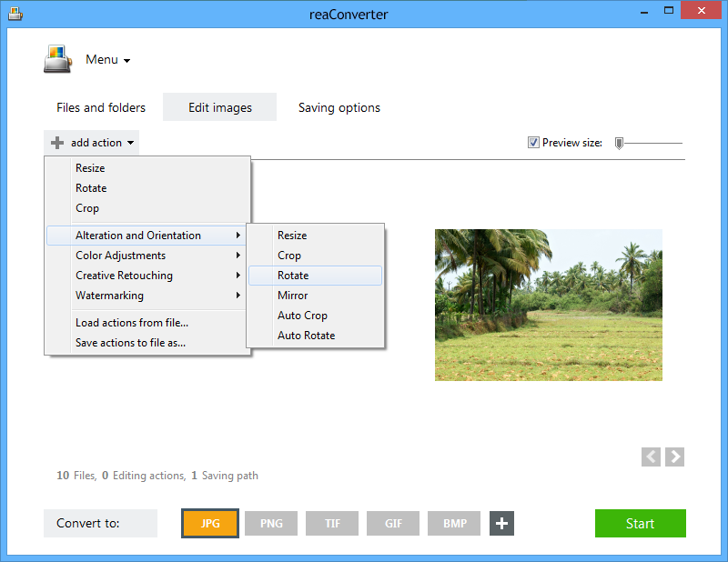Choose Mirror in the submenu
This screenshot has height=562, width=728.
coord(315,296)
